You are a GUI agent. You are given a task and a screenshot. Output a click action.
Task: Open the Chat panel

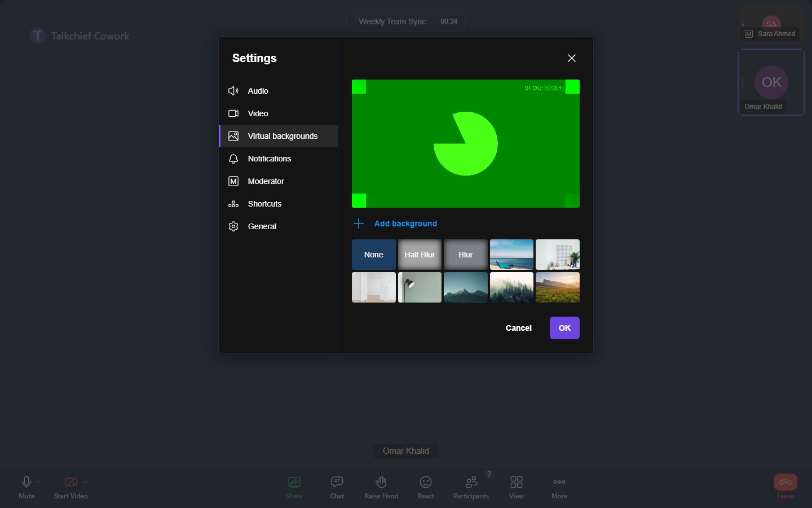click(337, 487)
